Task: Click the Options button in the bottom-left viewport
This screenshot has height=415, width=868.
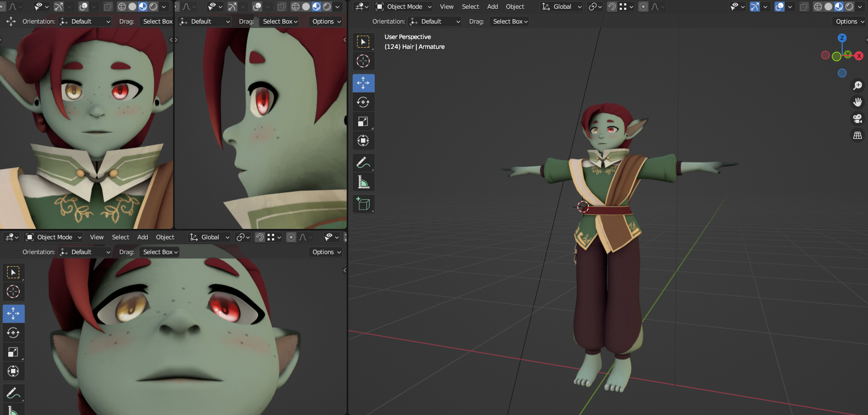Action: pos(326,252)
